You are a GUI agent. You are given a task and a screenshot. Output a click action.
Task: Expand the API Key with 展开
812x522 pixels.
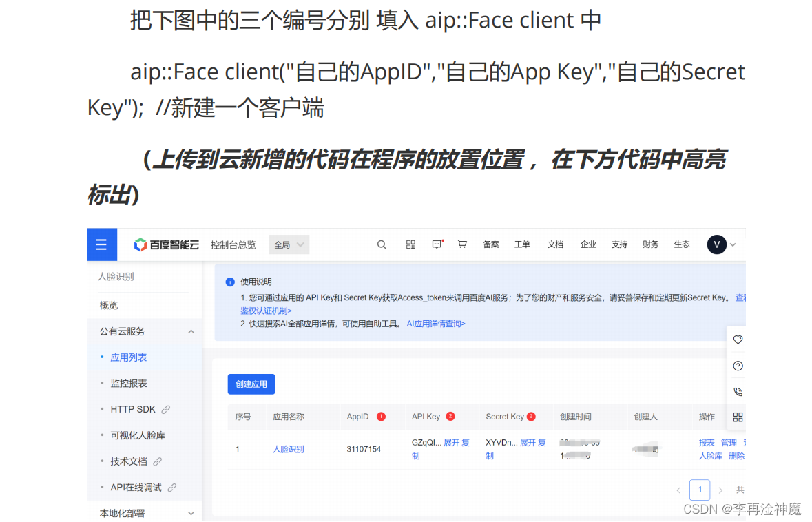tap(451, 443)
